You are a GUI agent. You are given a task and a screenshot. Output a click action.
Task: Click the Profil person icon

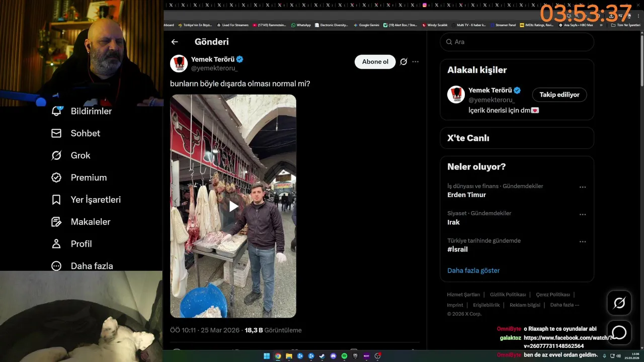tap(56, 244)
